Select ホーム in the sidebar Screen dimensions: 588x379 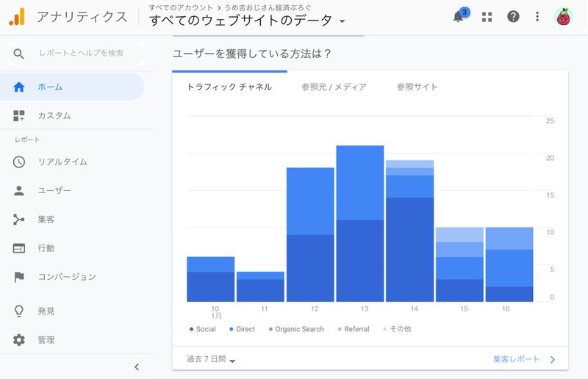pos(50,87)
